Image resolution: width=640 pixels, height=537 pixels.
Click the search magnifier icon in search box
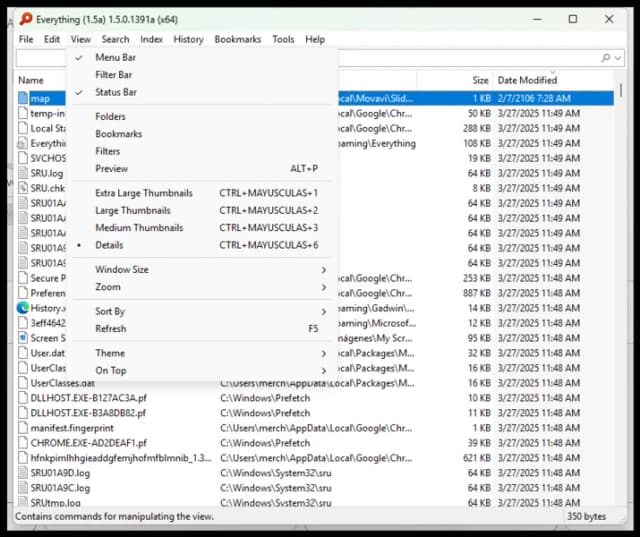(606, 58)
